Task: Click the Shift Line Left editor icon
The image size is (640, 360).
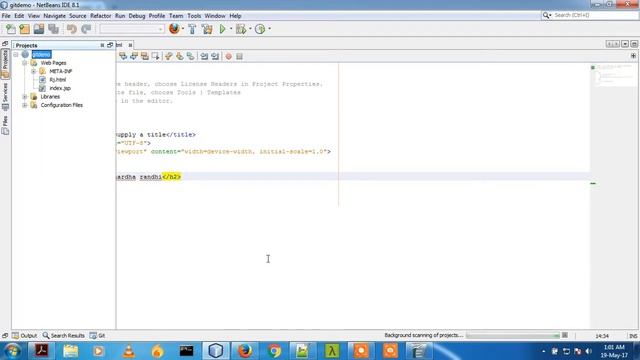Action: coord(204,56)
